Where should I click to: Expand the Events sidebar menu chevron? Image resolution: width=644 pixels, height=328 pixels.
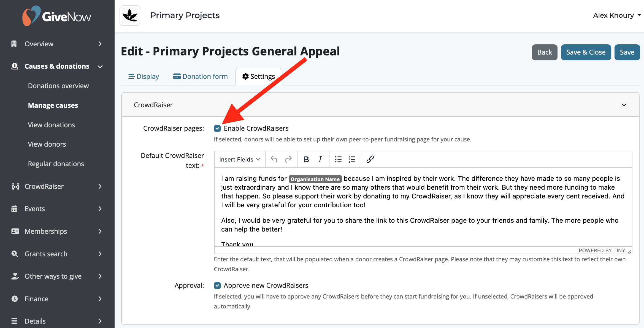point(100,209)
